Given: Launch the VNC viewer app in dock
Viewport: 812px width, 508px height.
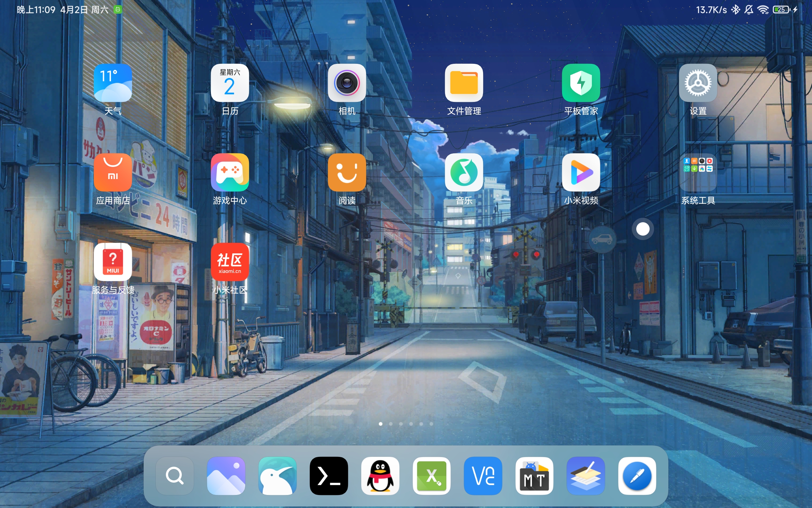Looking at the screenshot, I should (x=483, y=476).
